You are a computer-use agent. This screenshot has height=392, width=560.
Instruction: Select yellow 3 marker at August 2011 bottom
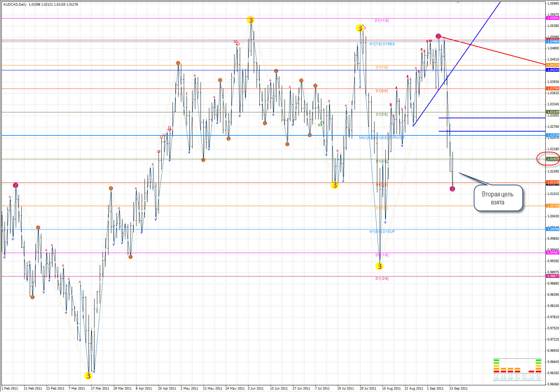point(379,266)
